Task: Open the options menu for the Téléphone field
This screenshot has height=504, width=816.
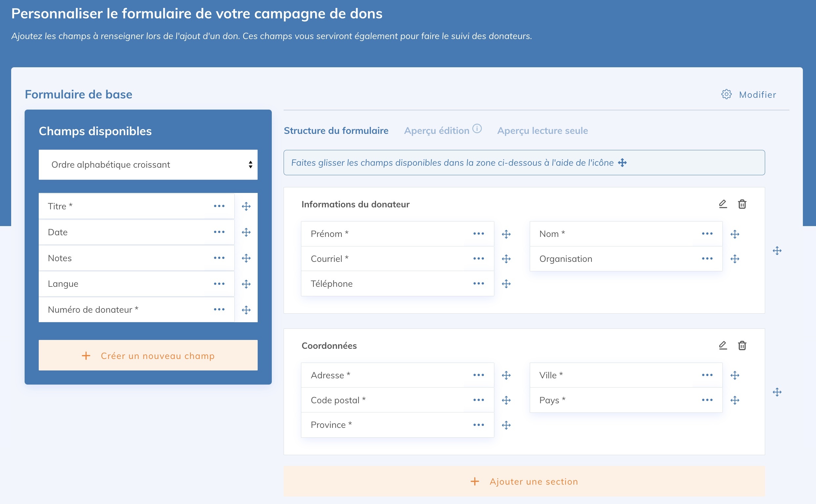Action: click(x=479, y=283)
